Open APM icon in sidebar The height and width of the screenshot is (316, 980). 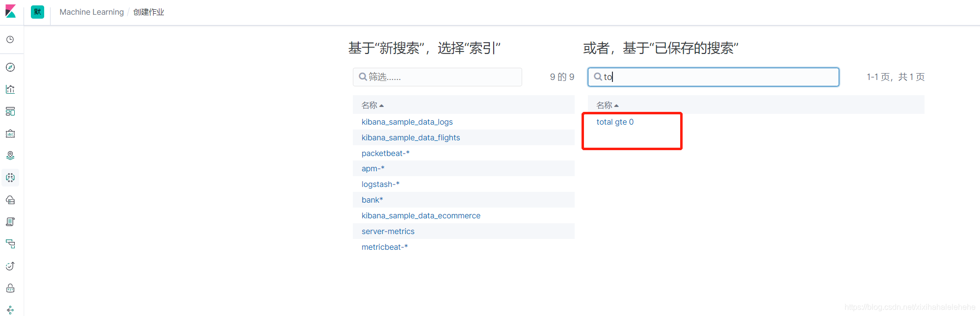(x=10, y=244)
